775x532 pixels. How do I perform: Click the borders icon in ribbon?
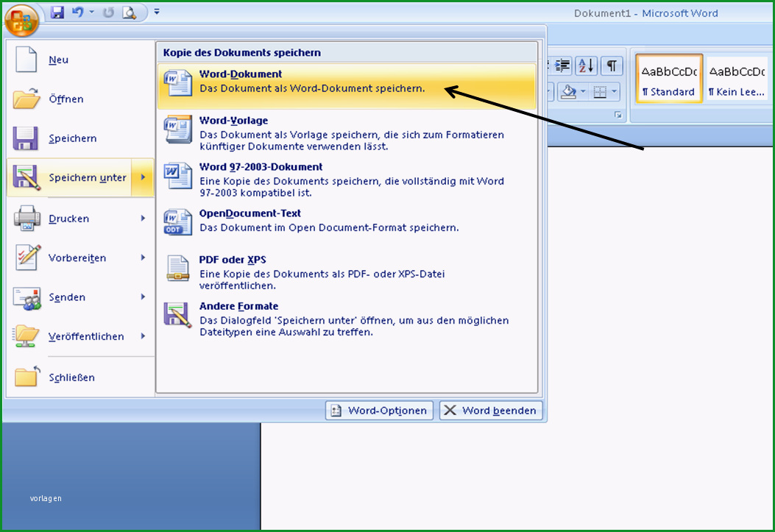pos(600,91)
